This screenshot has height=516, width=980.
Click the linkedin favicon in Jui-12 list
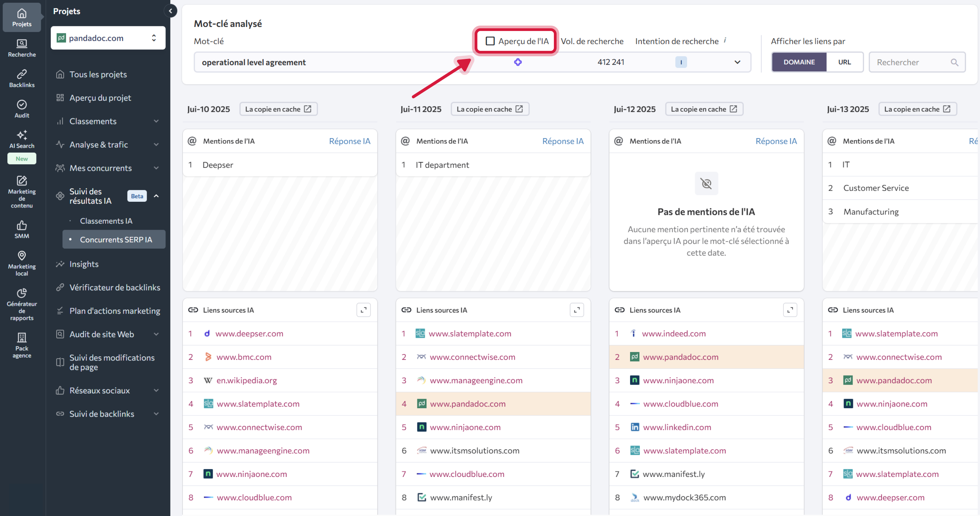[x=634, y=427]
